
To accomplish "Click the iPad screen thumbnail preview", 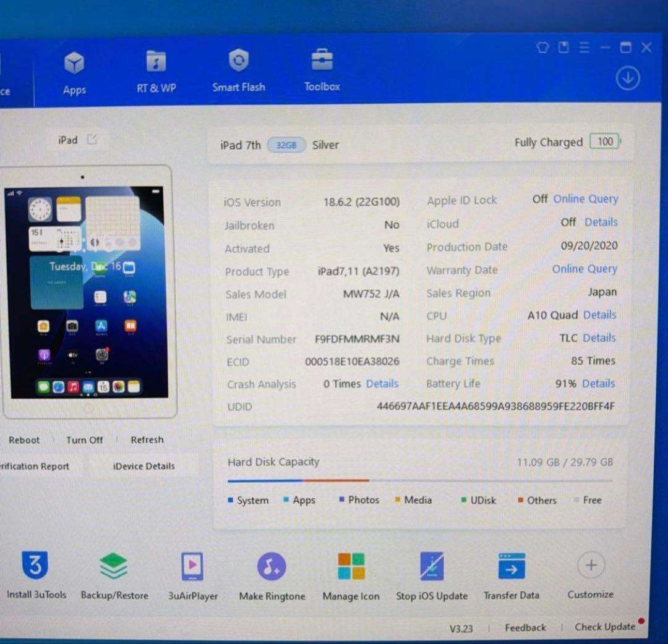I will click(87, 290).
